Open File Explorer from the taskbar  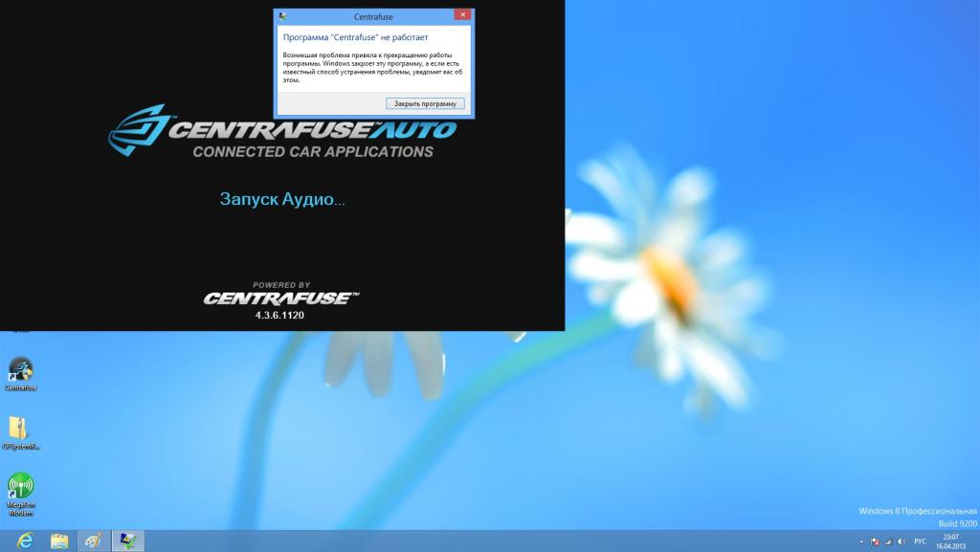[59, 541]
